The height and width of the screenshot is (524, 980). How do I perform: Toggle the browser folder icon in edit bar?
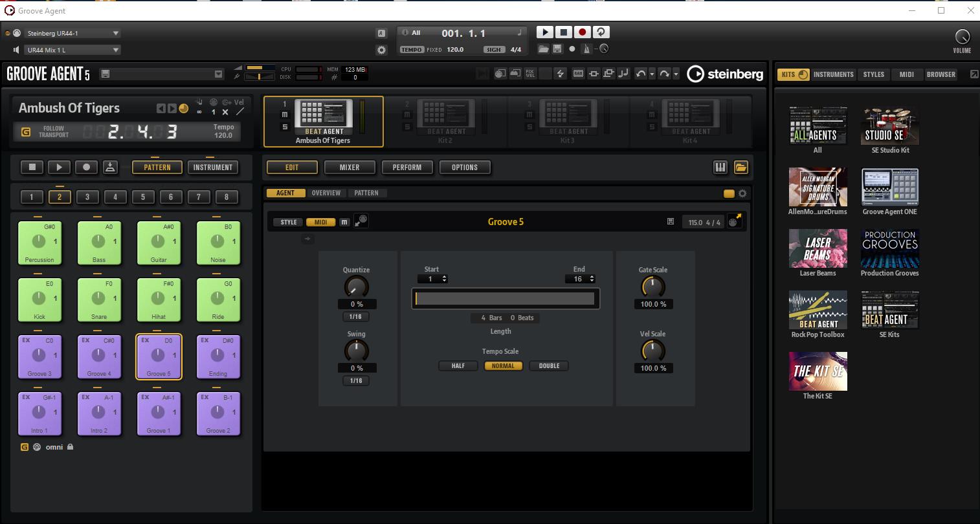click(741, 168)
